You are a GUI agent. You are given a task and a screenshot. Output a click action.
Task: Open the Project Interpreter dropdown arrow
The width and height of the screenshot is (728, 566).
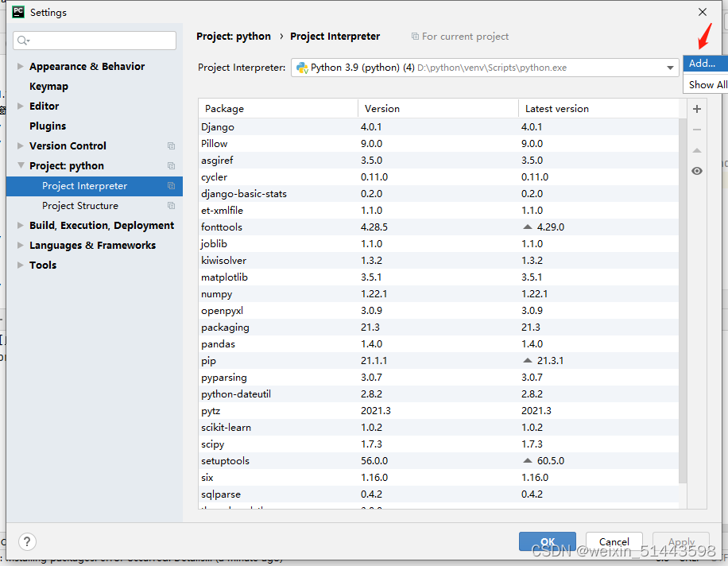[x=670, y=68]
